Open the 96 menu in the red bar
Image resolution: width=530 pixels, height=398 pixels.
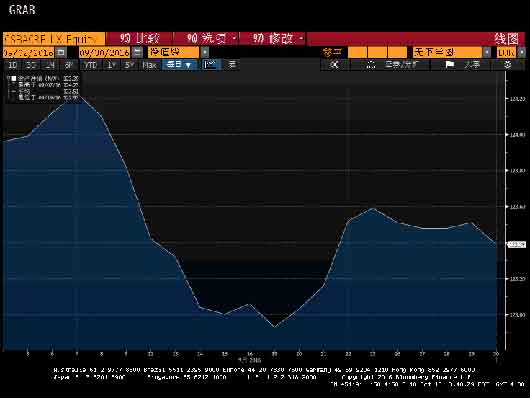(x=207, y=39)
